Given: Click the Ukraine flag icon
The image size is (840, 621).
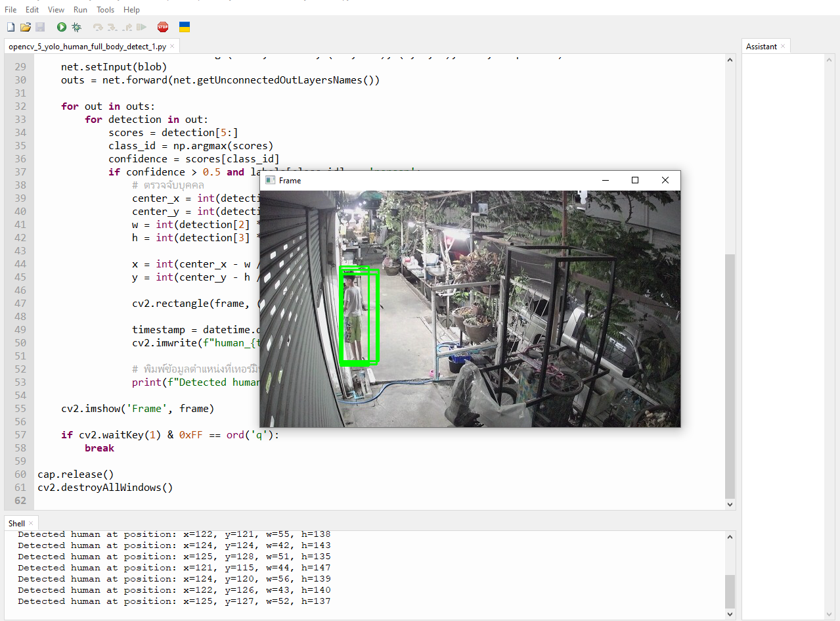Looking at the screenshot, I should (x=185, y=27).
